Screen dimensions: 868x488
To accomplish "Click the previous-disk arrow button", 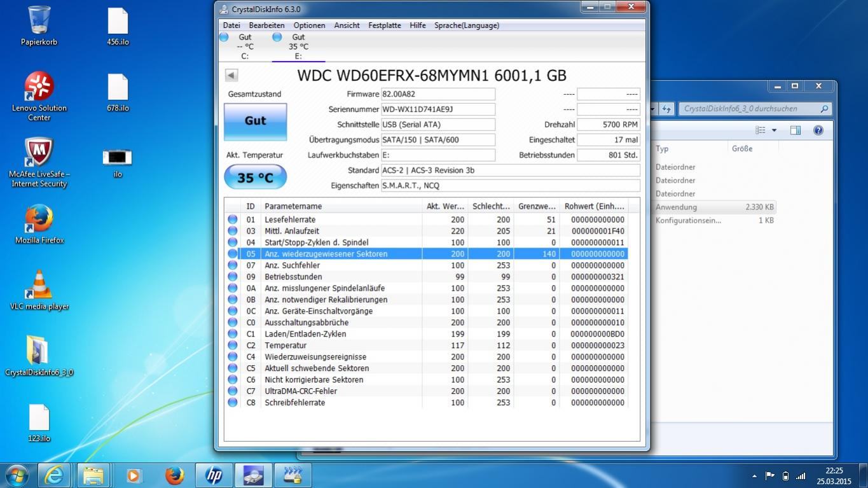I will click(231, 75).
